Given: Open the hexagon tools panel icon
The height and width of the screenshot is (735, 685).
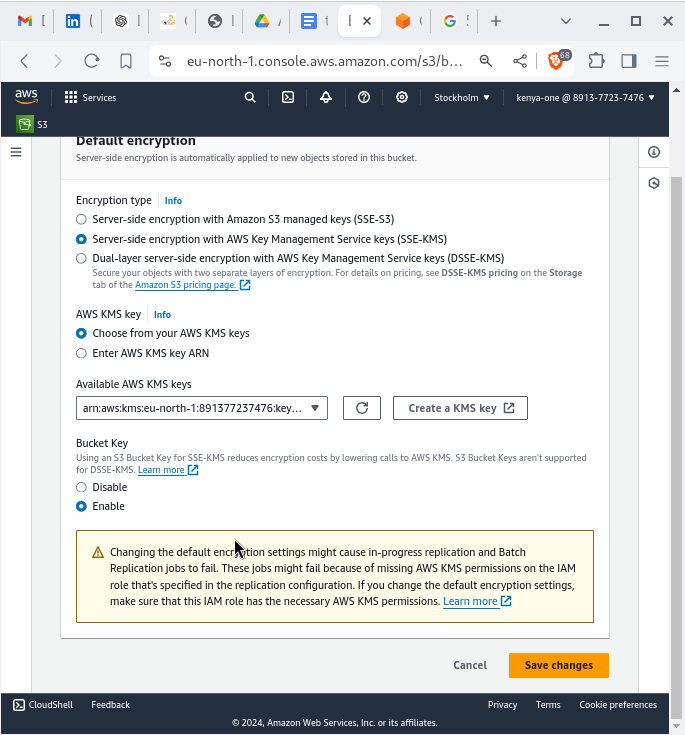Looking at the screenshot, I should pyautogui.click(x=654, y=183).
